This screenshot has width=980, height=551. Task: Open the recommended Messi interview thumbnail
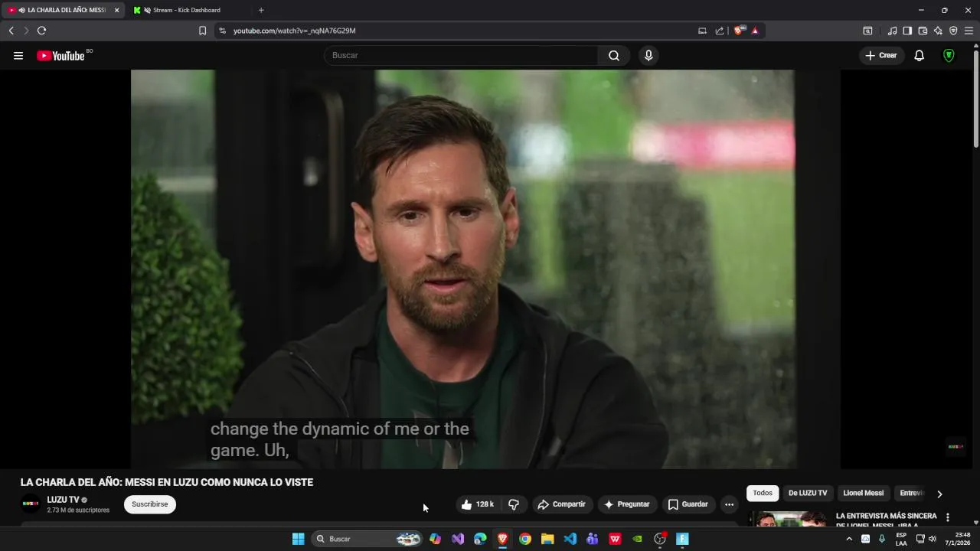pyautogui.click(x=788, y=519)
